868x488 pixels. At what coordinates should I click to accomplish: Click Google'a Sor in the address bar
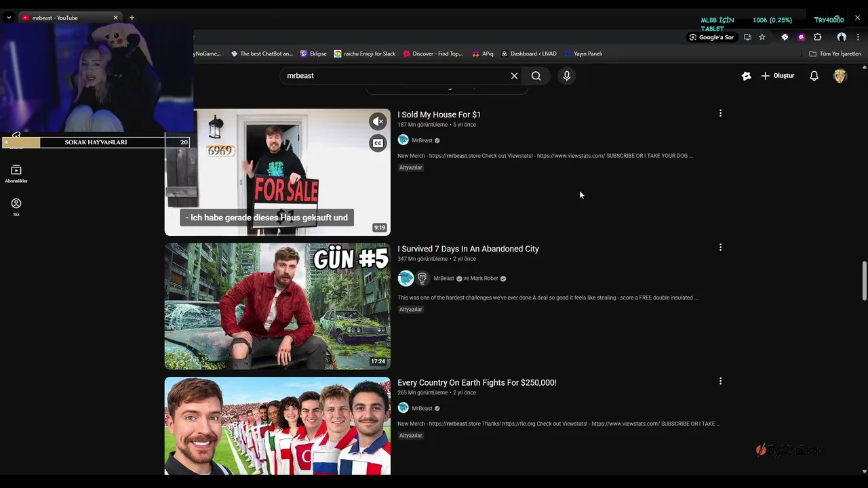[711, 37]
